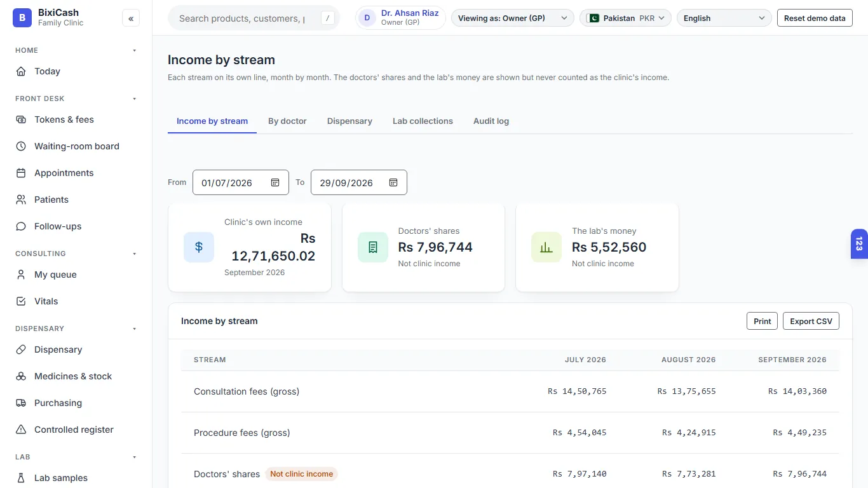The image size is (868, 488).
Task: Switch to the Lab collections tab
Action: (x=423, y=121)
